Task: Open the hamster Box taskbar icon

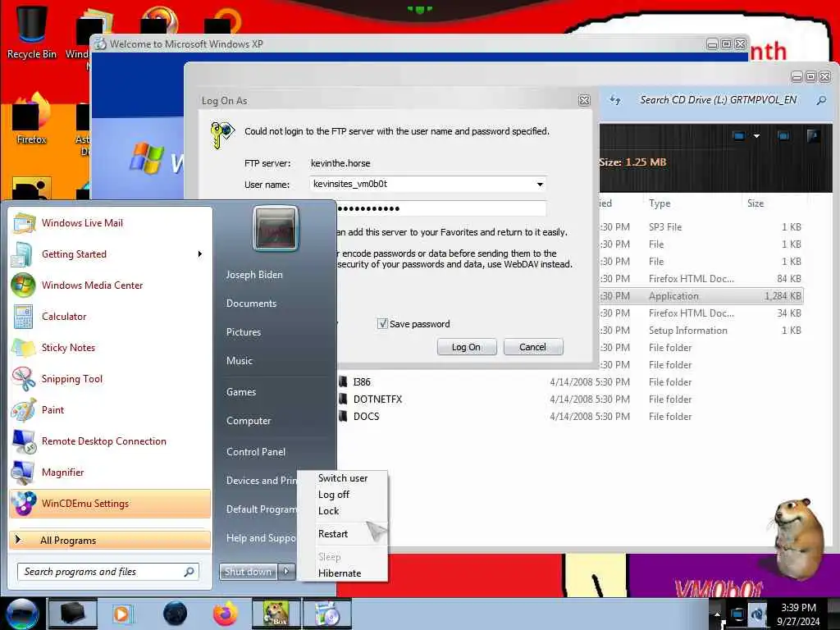Action: tap(276, 614)
